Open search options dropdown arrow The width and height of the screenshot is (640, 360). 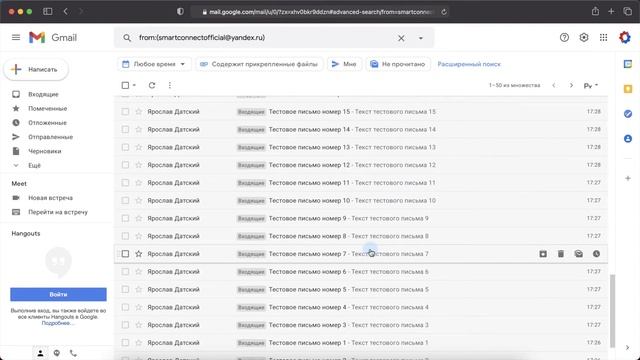coord(421,38)
